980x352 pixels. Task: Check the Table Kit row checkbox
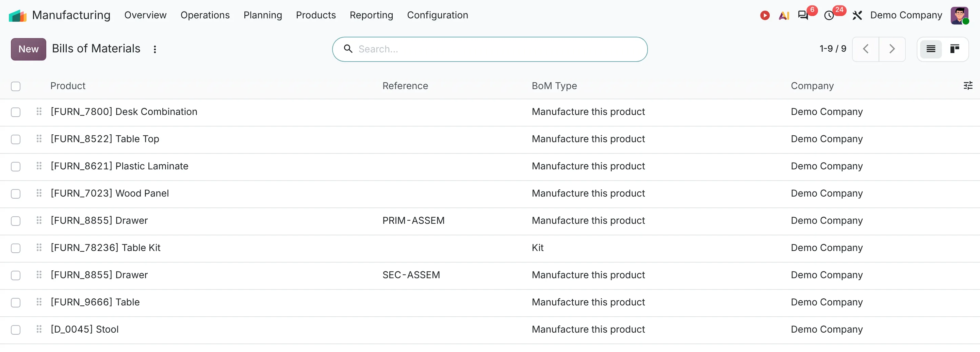click(16, 248)
